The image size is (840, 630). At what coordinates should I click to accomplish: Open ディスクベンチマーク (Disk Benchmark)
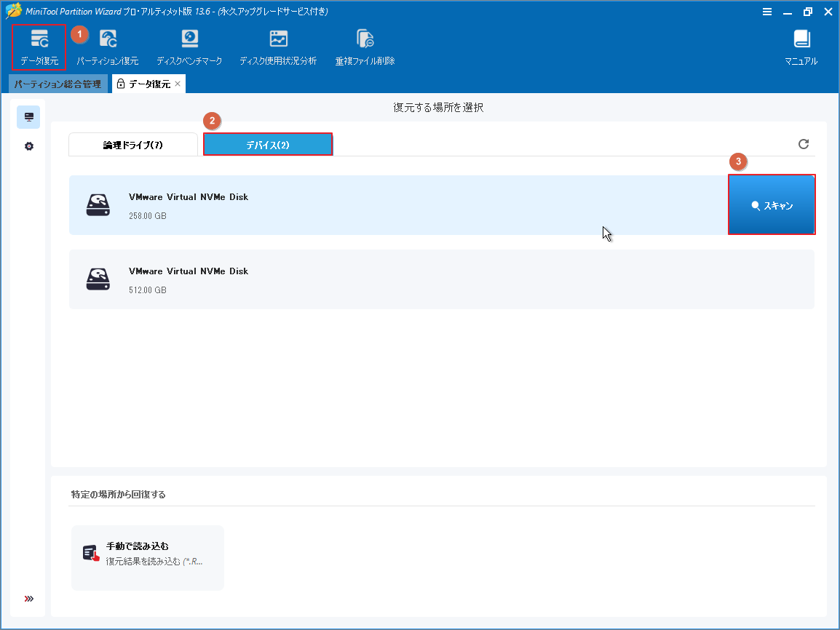point(189,47)
